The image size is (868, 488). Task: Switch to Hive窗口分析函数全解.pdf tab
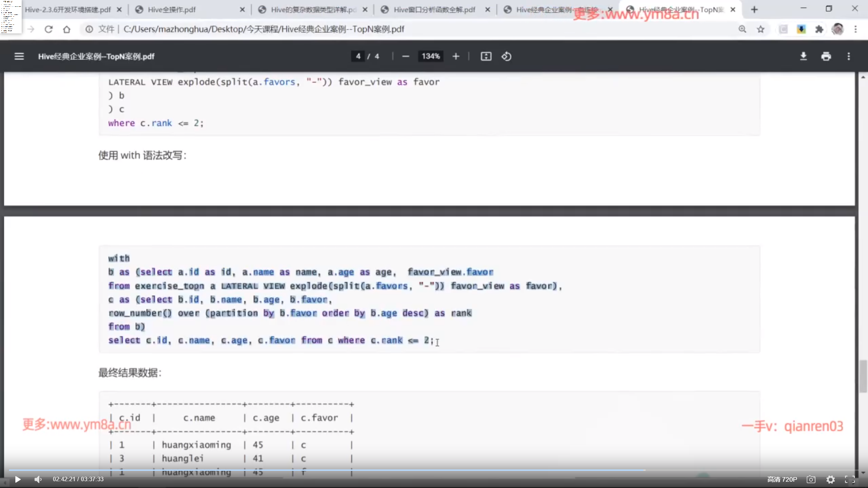[x=434, y=9]
